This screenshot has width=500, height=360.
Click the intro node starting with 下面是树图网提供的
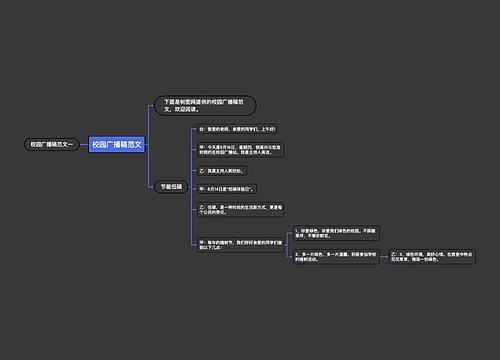tap(205, 105)
